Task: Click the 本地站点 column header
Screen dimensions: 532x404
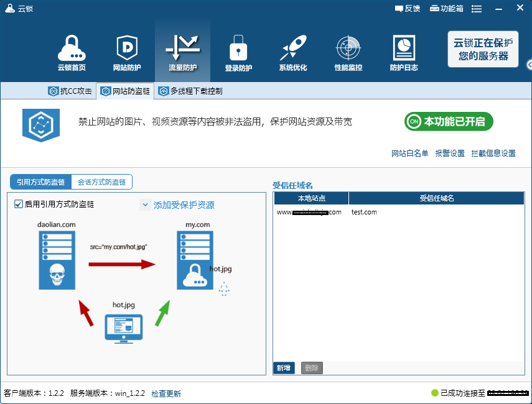Action: [x=312, y=198]
